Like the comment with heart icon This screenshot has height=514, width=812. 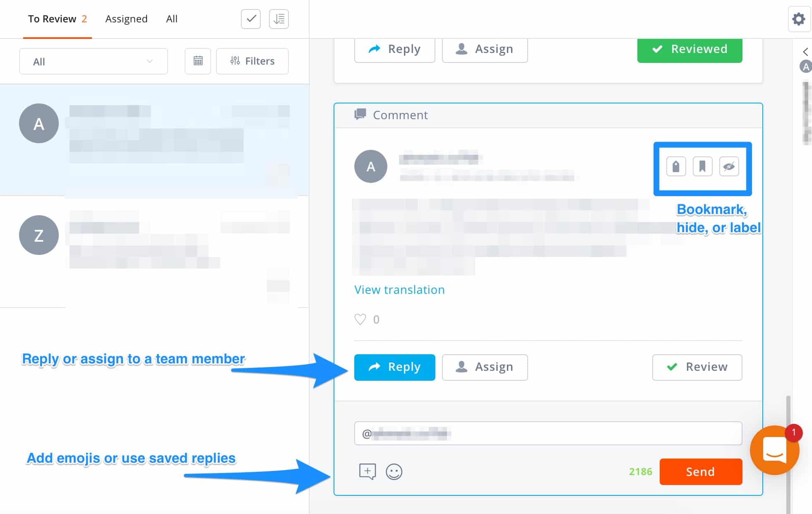[360, 319]
